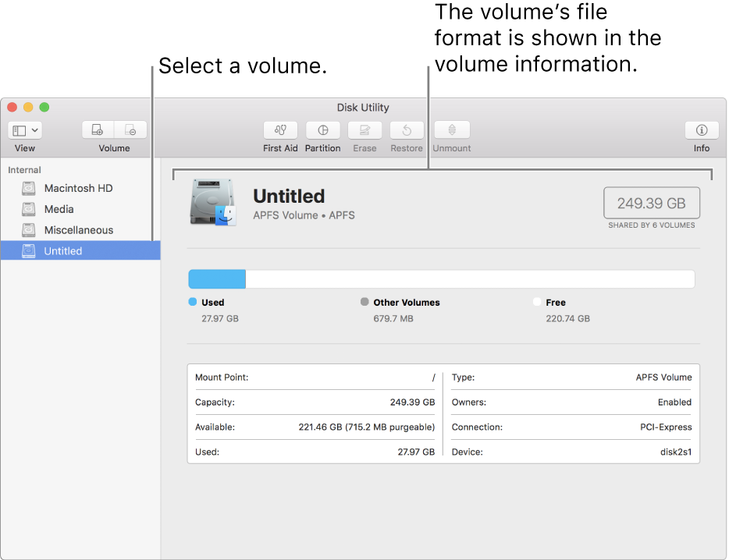729x560 pixels.
Task: Click the Restore toolbar icon
Action: point(407,130)
